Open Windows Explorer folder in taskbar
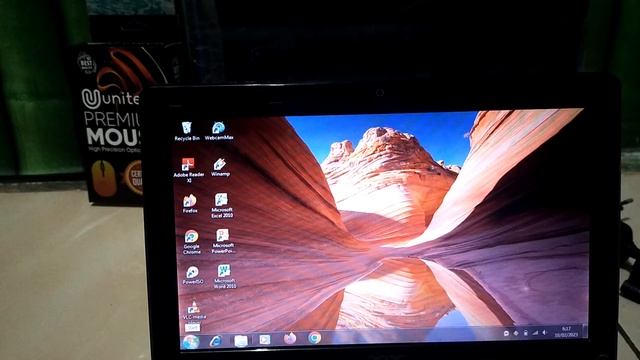 tap(241, 340)
